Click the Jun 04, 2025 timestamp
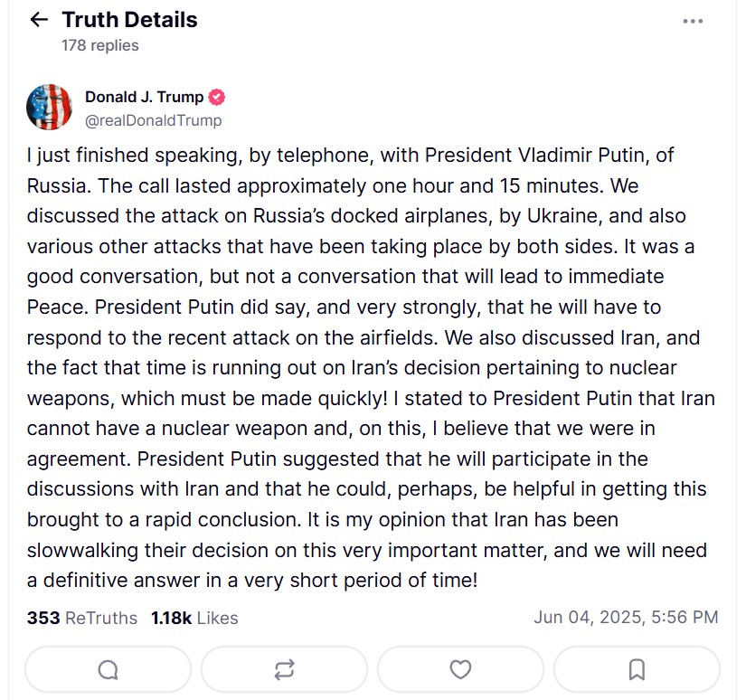The height and width of the screenshot is (700, 746). click(626, 618)
